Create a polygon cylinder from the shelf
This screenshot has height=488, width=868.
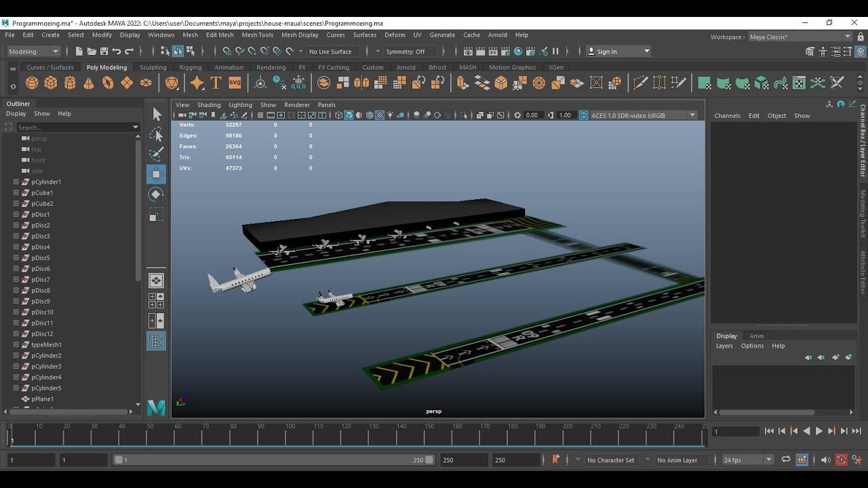pos(70,83)
